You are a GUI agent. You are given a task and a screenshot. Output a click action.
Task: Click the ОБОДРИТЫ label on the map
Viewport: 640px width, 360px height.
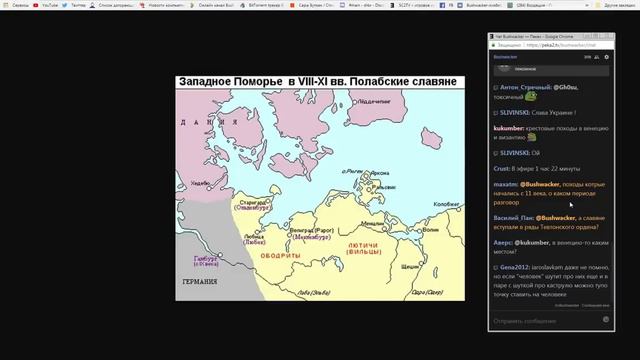click(280, 256)
